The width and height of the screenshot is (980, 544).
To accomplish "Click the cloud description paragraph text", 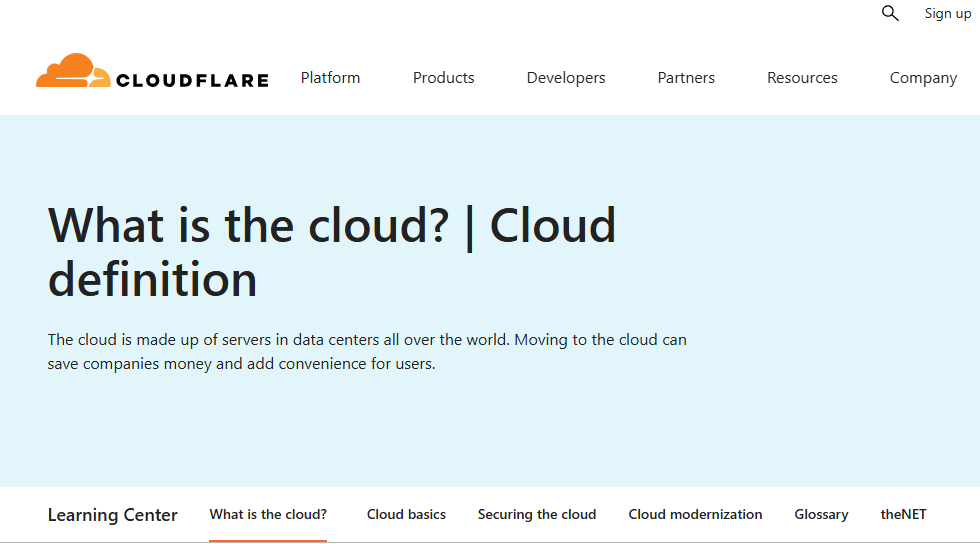I will [x=367, y=352].
